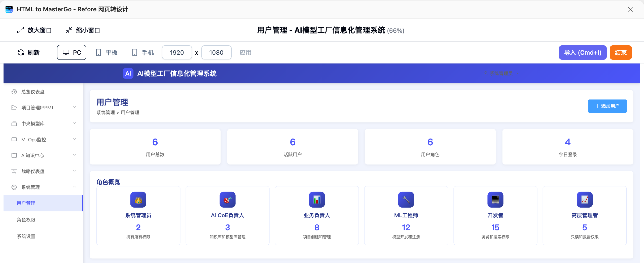Click the crown icon for 系统管理员 role
This screenshot has width=644, height=263.
(x=138, y=200)
